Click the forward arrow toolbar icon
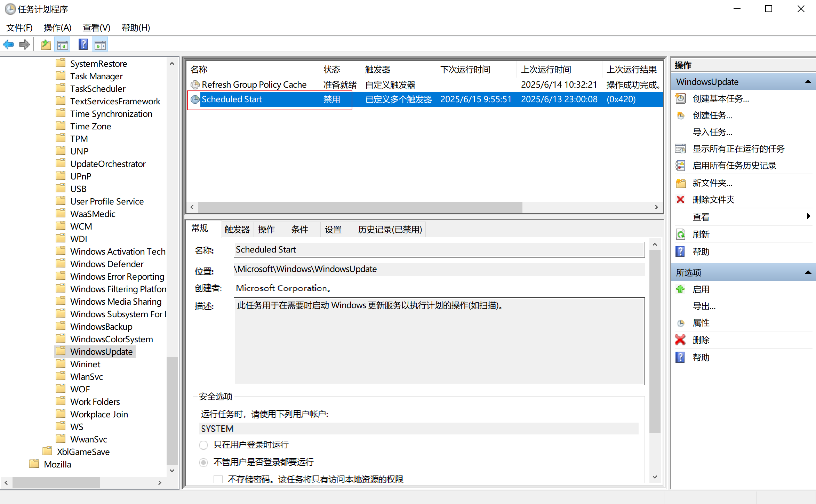Viewport: 816px width, 504px height. click(x=24, y=45)
